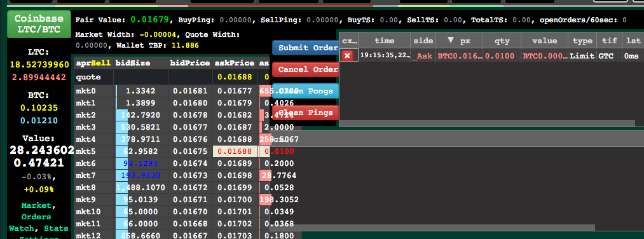644x239 pixels.
Task: Click mkt12 bid size 658.6660
Action: 141,235
